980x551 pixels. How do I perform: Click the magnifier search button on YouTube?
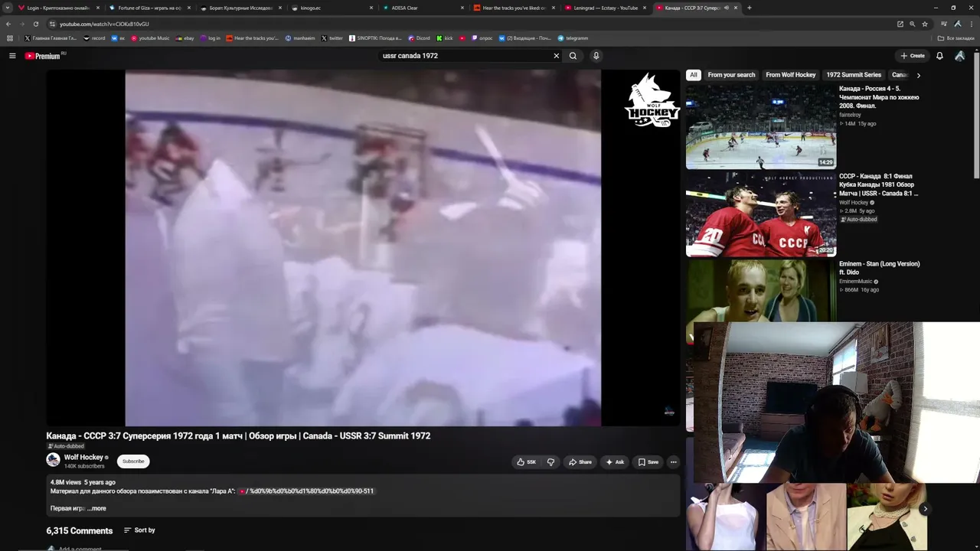573,56
